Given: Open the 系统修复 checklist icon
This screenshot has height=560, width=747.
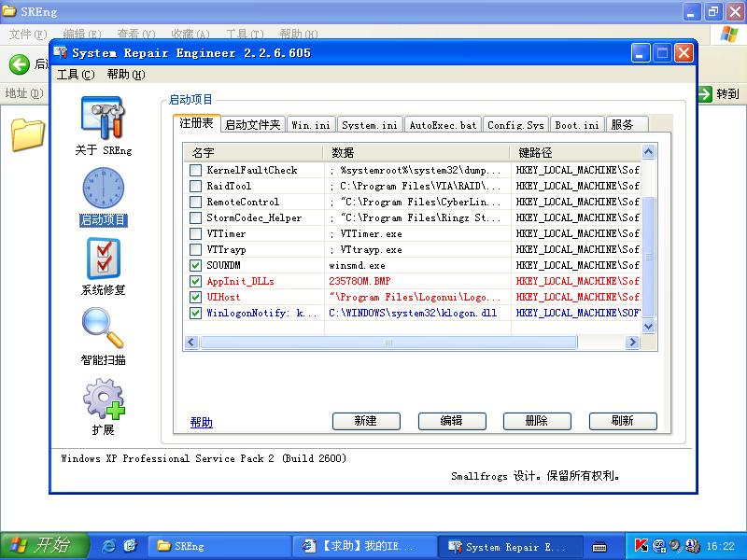Looking at the screenshot, I should click(103, 259).
